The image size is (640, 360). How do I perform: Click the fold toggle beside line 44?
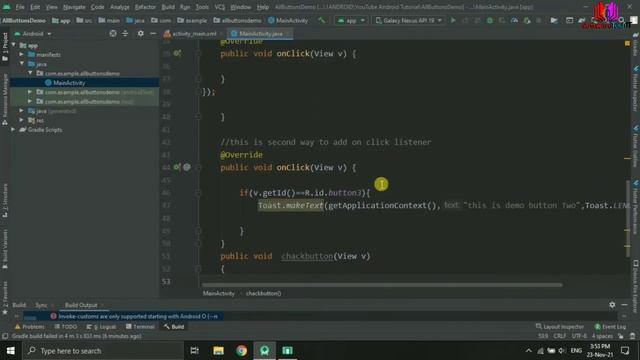(198, 167)
